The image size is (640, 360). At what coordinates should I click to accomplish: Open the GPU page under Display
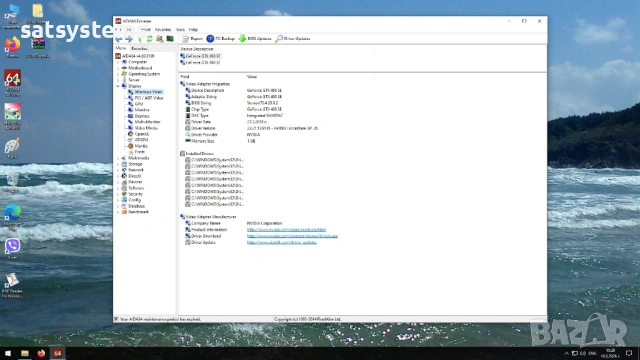click(136, 104)
